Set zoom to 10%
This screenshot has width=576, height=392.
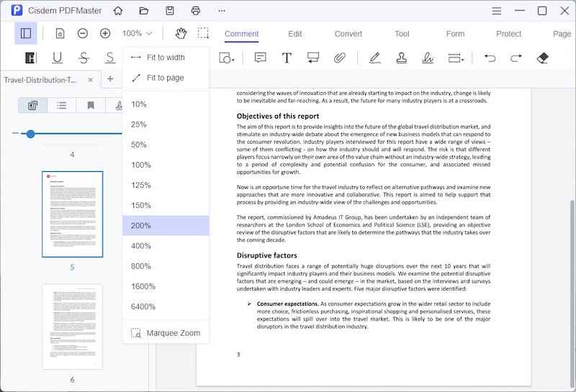166,104
